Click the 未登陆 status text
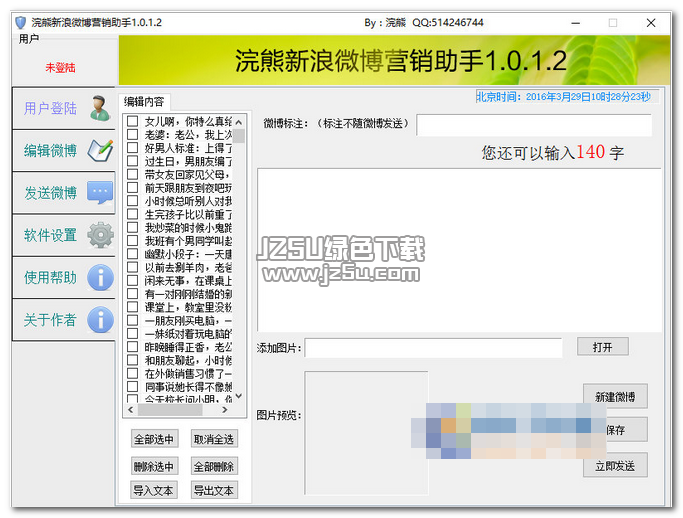 coord(61,68)
